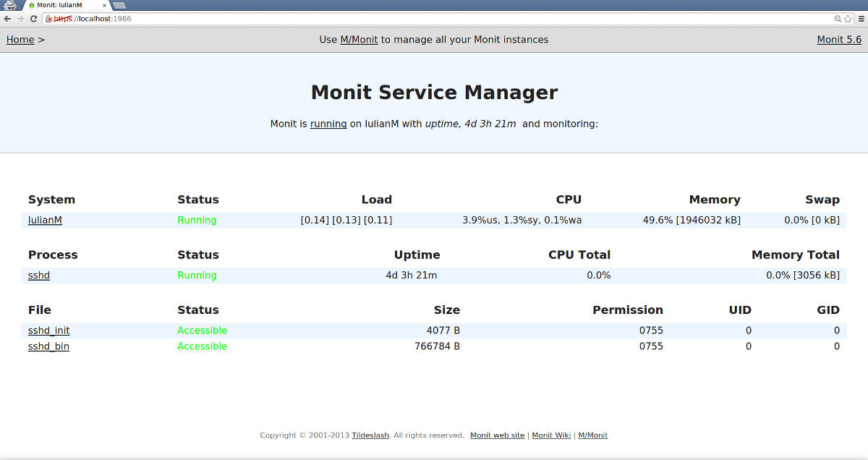This screenshot has width=868, height=460.
Task: Click the M/Monit footer link
Action: pos(592,435)
